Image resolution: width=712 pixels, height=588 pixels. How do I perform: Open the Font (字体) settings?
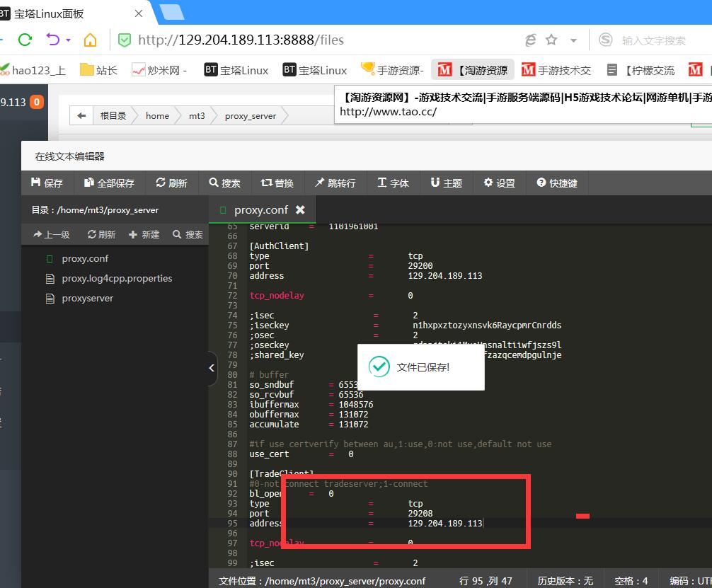[393, 183]
